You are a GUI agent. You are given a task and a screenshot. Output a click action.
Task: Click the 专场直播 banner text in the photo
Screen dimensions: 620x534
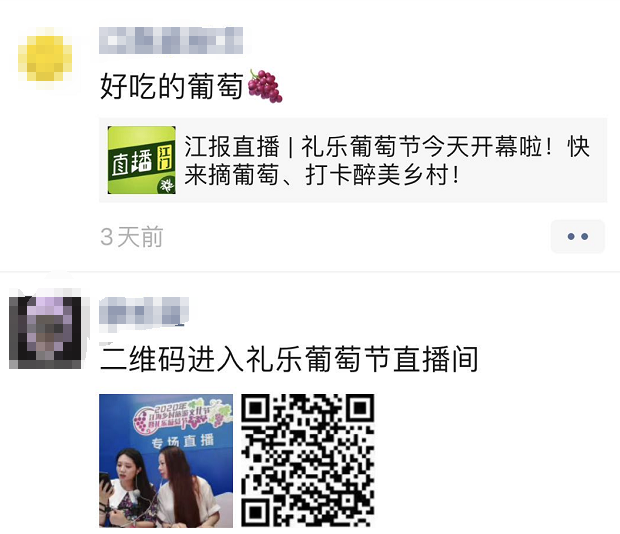[182, 441]
